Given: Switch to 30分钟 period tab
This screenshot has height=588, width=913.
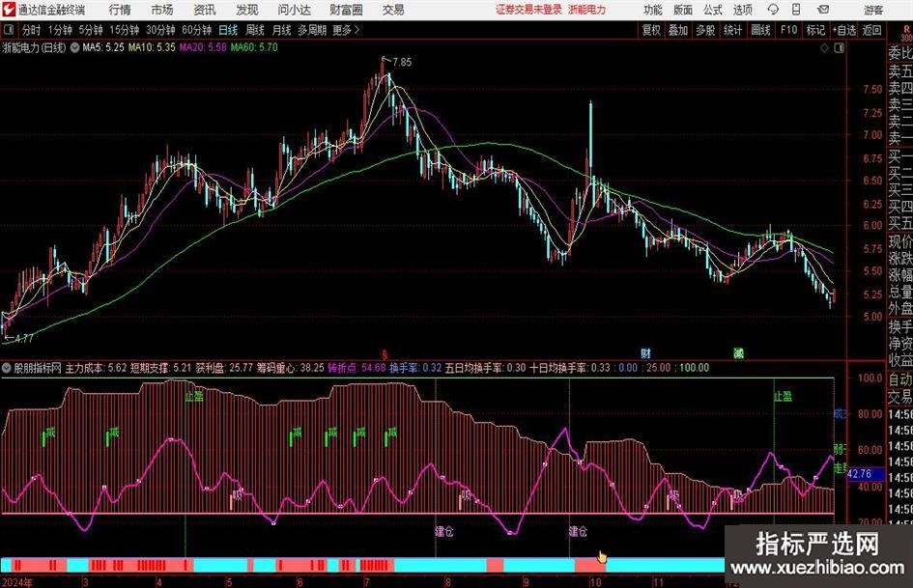Looking at the screenshot, I should click(x=160, y=30).
